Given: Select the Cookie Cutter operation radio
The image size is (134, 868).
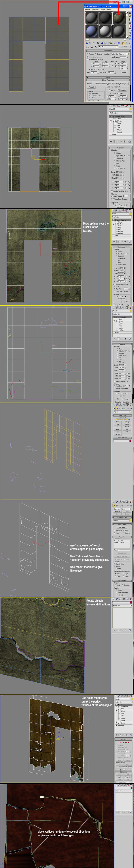Looking at the screenshot, I should [115, 564].
